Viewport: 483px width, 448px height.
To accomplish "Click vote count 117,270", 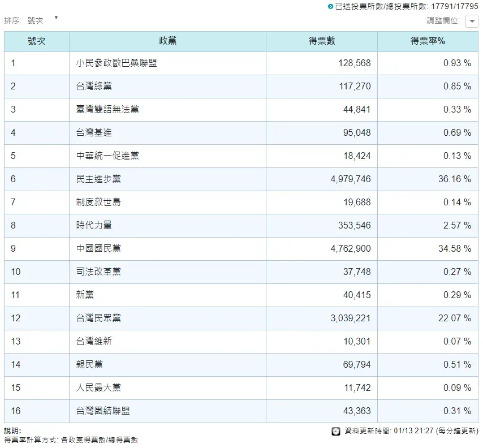I will click(x=355, y=87).
